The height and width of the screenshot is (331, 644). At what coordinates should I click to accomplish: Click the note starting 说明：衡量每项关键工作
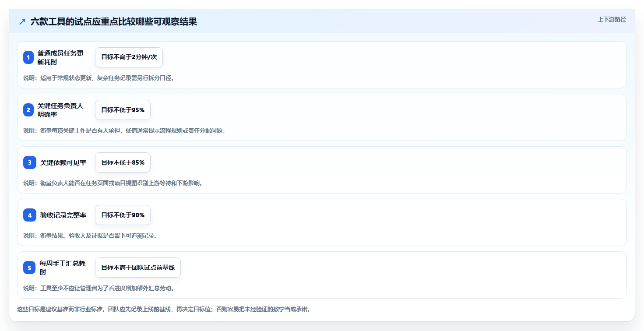[124, 130]
